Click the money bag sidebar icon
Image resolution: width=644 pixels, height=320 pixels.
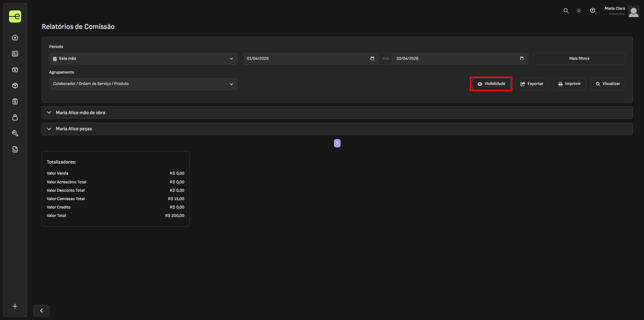(15, 118)
